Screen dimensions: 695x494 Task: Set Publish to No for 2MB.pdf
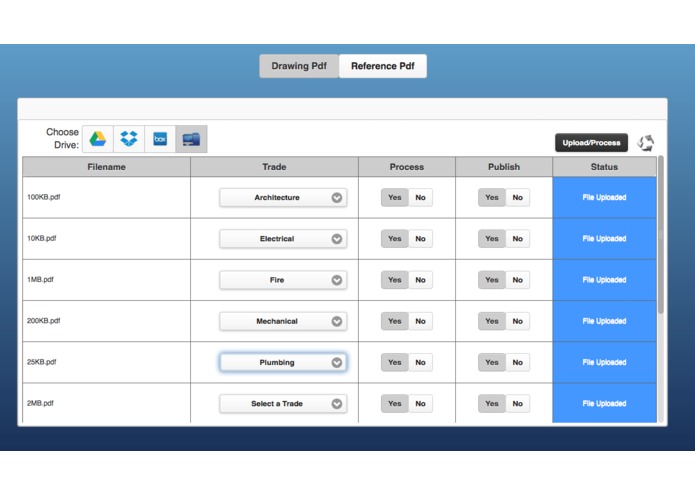coord(517,404)
